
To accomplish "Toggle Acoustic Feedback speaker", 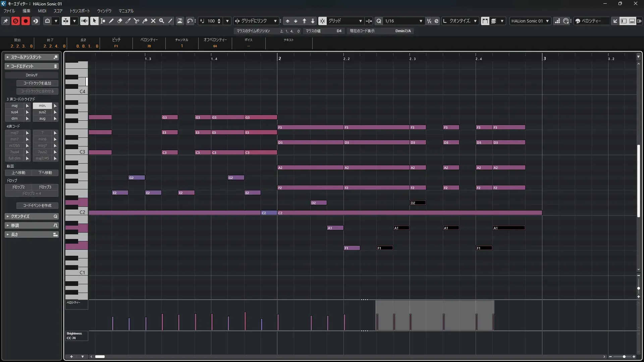I will click(x=84, y=21).
